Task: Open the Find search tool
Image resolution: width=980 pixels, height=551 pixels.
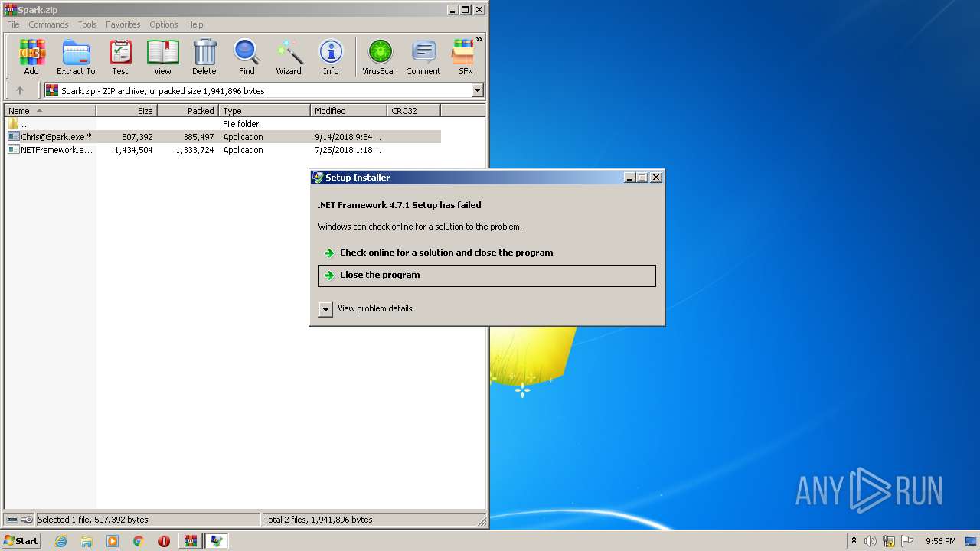Action: point(247,57)
